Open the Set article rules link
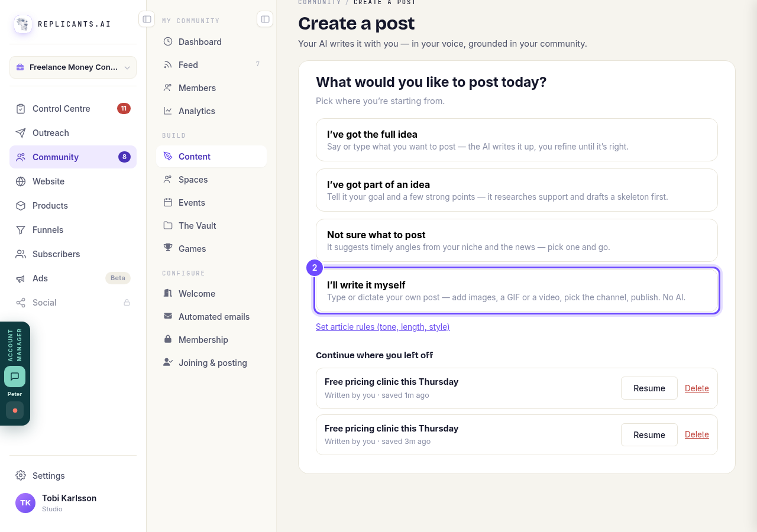Screen dimensions: 757x532 (383, 327)
